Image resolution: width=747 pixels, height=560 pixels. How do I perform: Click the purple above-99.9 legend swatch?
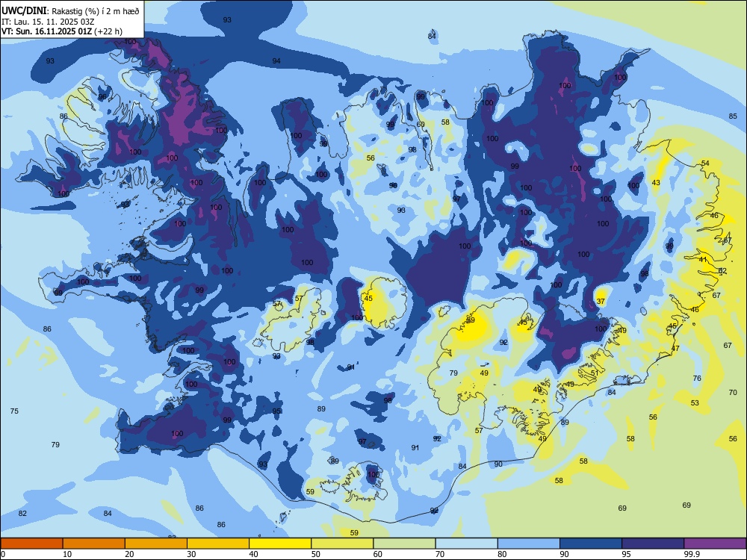(x=715, y=544)
